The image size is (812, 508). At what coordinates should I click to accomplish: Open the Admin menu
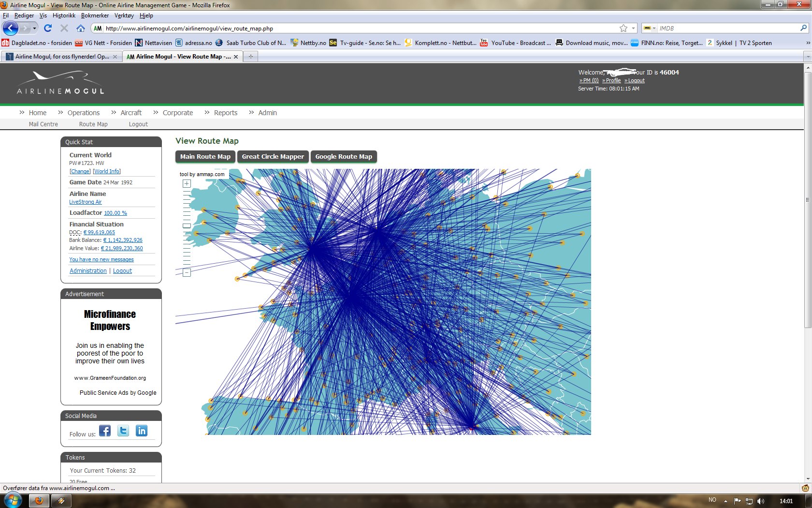[x=267, y=113]
